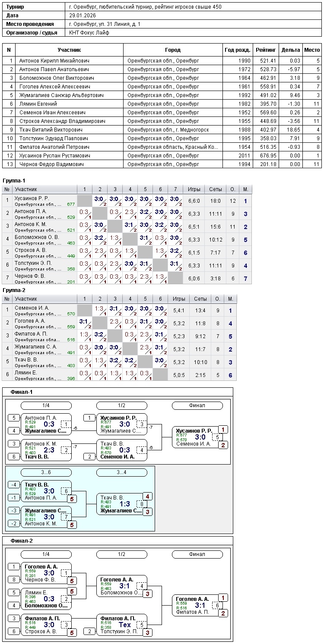Click the "Группа-1" table title
Viewport: 324px width, 644px height.
13,180
